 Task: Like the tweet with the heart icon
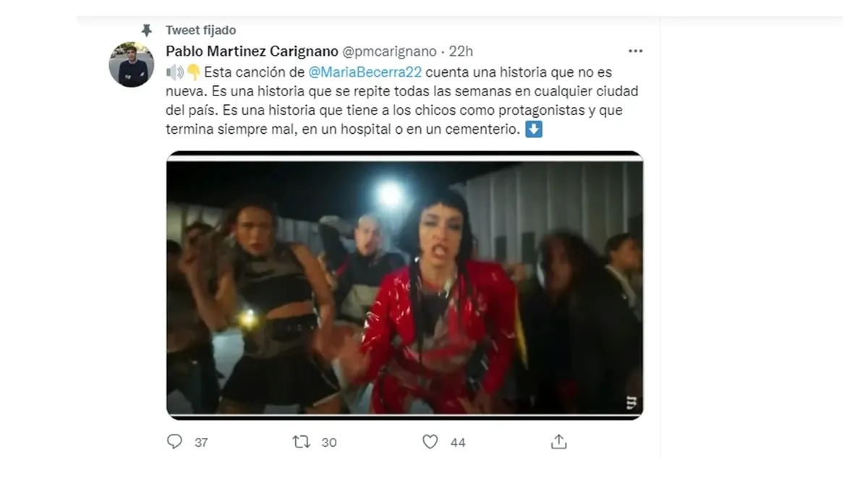tap(430, 442)
